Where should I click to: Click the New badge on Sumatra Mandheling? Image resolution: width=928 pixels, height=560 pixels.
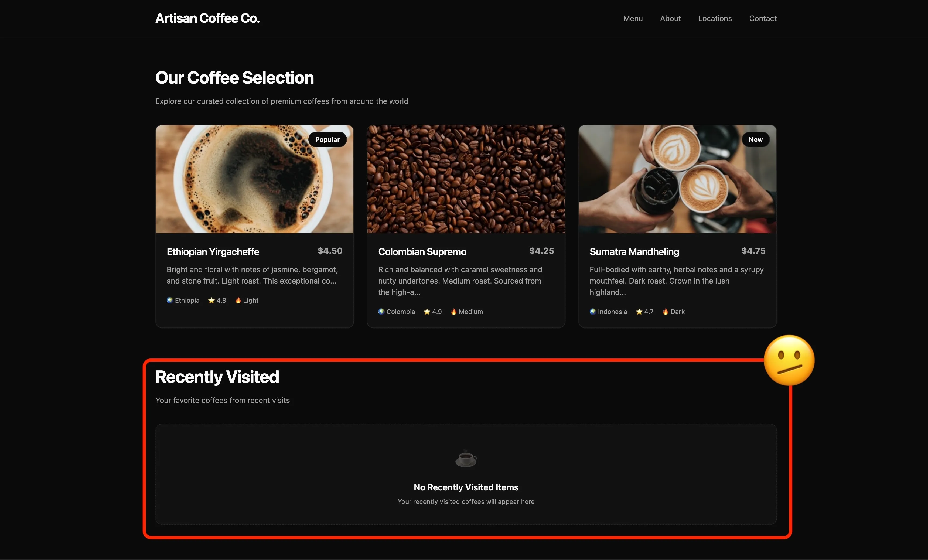[x=756, y=139]
